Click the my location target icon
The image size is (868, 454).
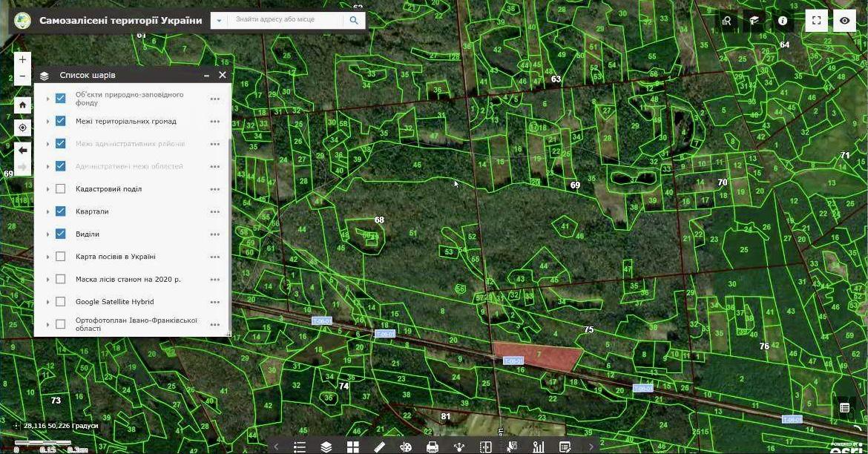(23, 128)
